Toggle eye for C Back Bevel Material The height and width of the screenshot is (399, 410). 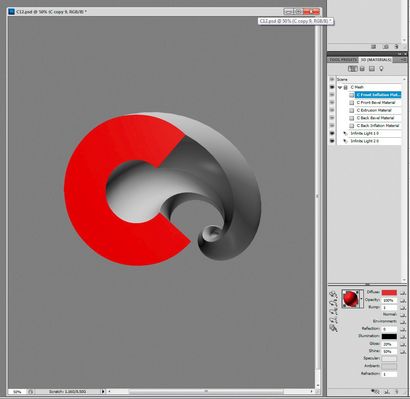click(332, 118)
